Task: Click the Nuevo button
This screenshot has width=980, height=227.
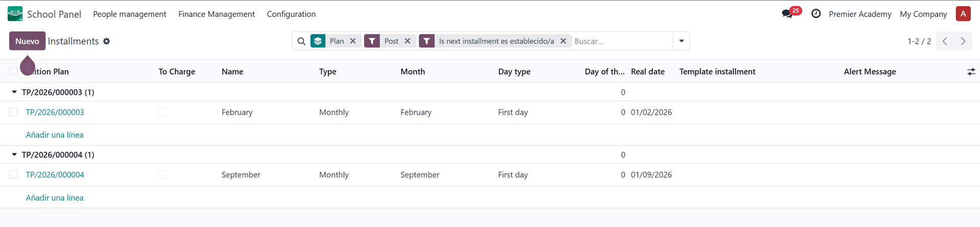Action: tap(27, 41)
